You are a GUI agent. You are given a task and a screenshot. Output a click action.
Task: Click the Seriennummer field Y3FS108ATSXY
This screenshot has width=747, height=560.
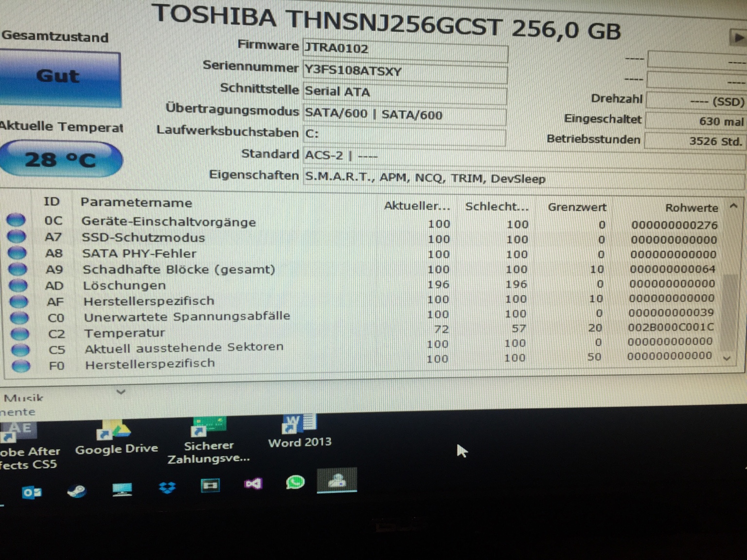[405, 71]
